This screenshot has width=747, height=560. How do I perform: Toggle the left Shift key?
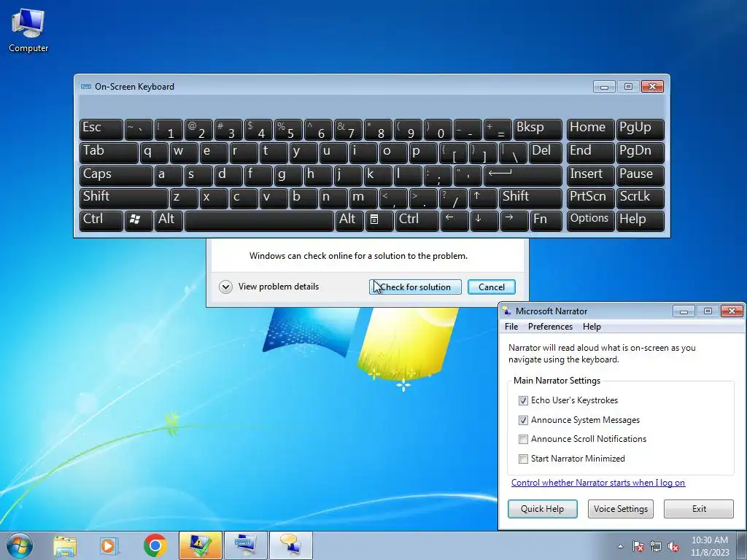(124, 198)
